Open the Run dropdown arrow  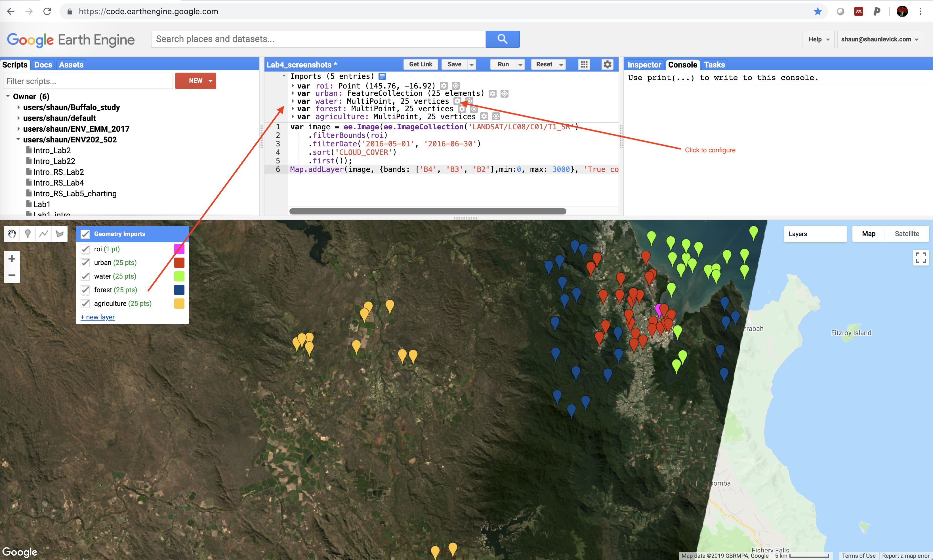click(520, 64)
